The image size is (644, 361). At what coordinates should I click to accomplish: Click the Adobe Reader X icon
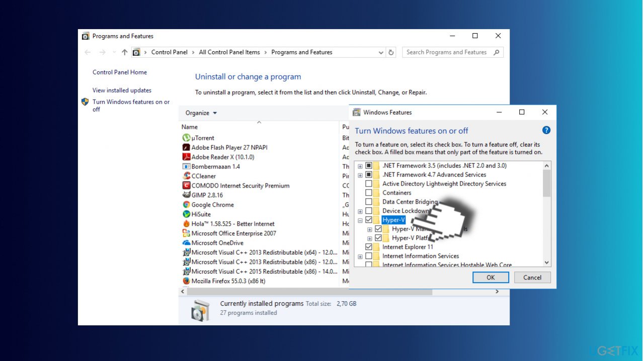(188, 156)
